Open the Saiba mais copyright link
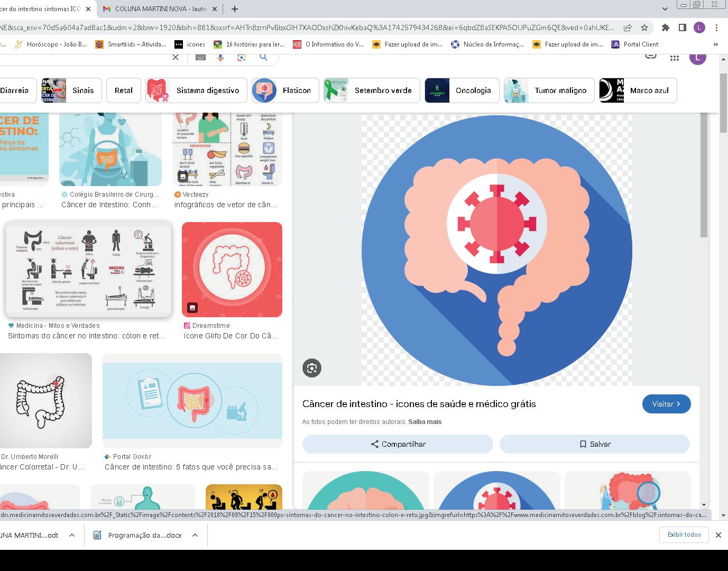 (425, 422)
